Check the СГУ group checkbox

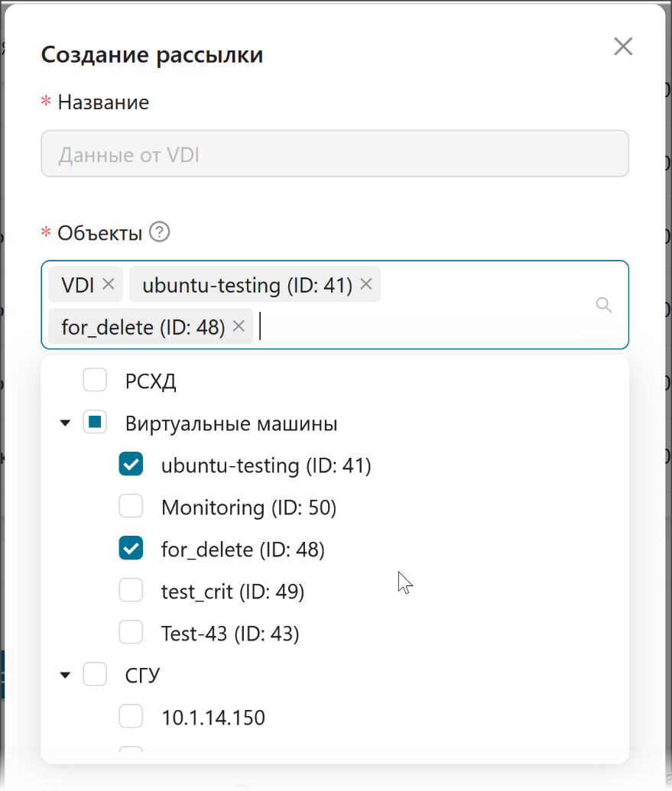95,675
